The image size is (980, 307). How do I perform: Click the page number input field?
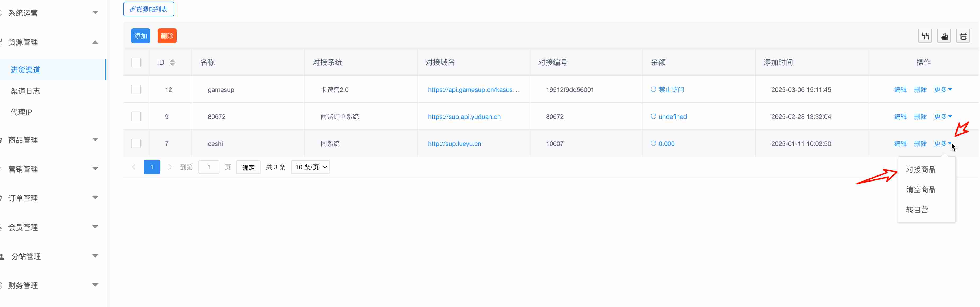[208, 167]
